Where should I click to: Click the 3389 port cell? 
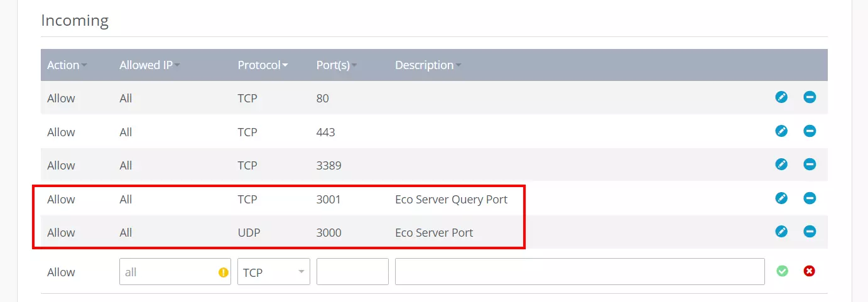point(329,166)
